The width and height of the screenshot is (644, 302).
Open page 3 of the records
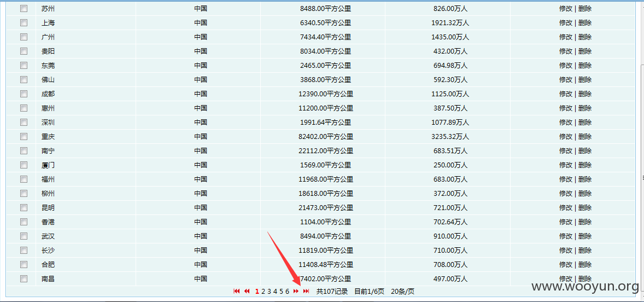269,291
